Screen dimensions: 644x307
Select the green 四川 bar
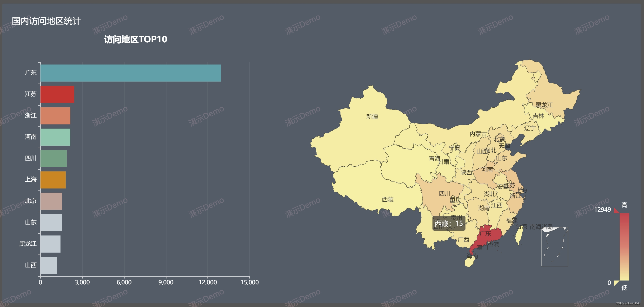pyautogui.click(x=53, y=158)
